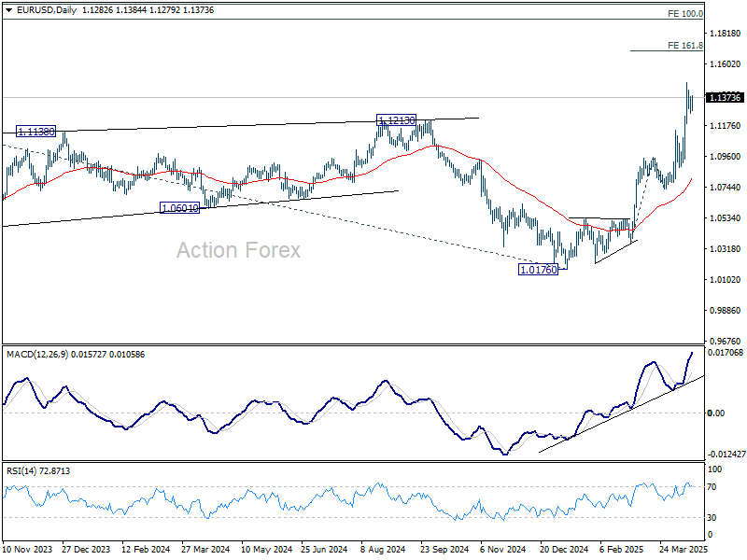Select the 1.12130 high price label

396,120
